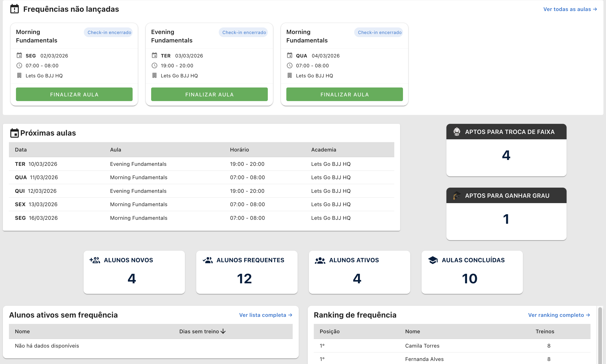This screenshot has width=606, height=364.
Task: Select the kimono icon on Aptos Para Troca De Faixa
Action: pos(456,132)
